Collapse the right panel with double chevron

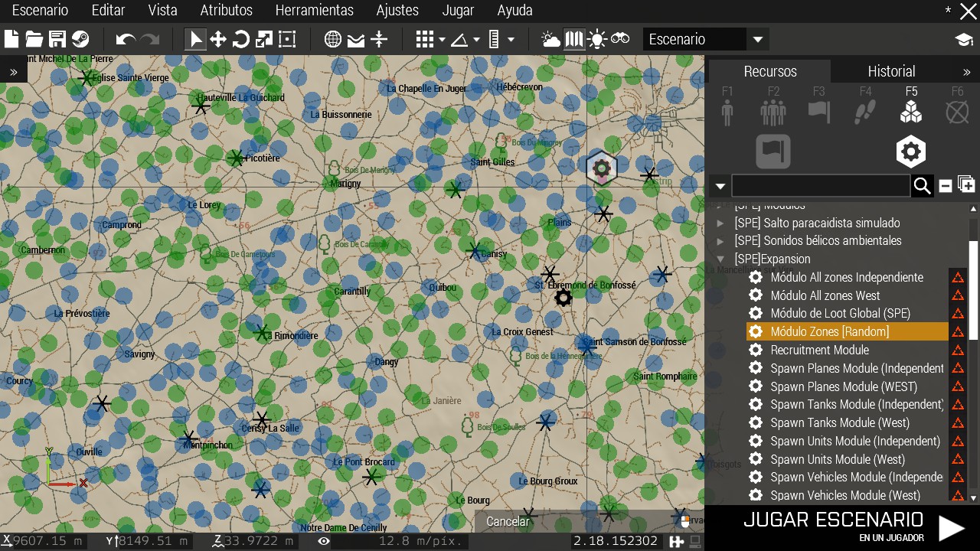coord(966,72)
